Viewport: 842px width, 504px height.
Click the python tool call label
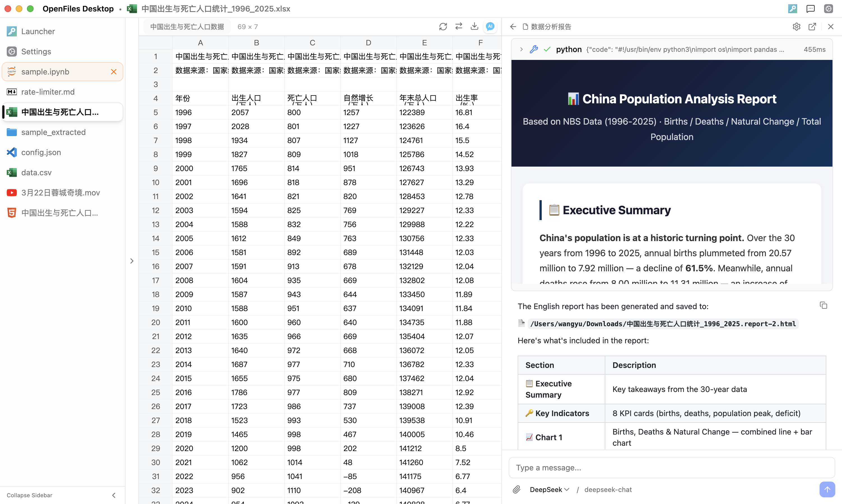(569, 49)
